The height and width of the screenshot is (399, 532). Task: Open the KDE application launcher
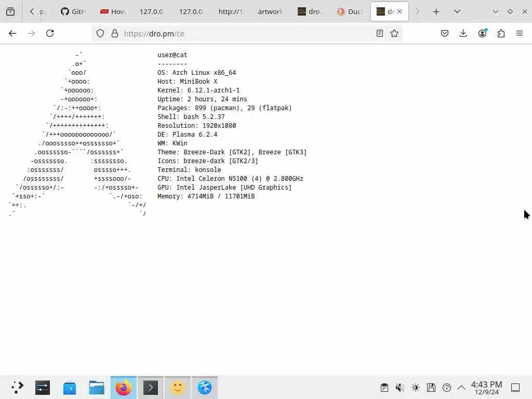pyautogui.click(x=17, y=388)
